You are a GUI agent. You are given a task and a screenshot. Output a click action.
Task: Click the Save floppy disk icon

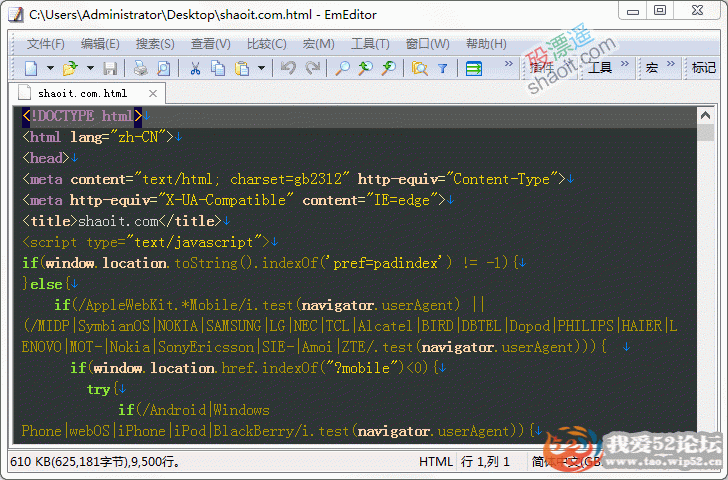point(110,68)
